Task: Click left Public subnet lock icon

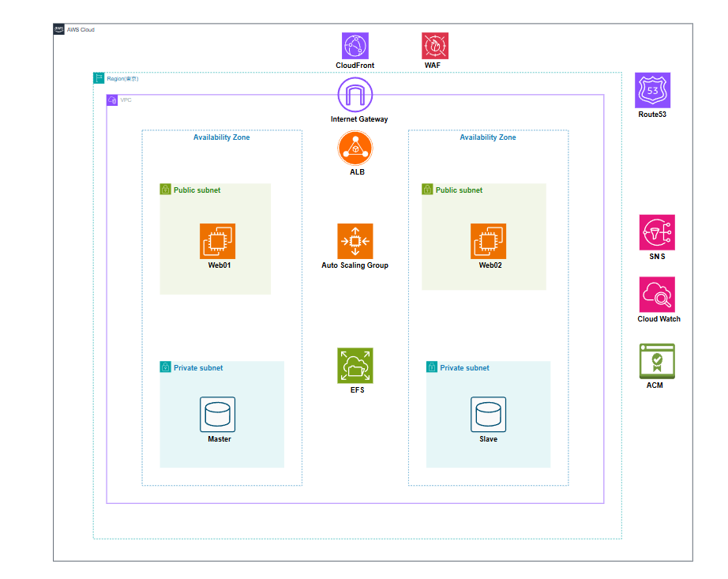Action: tap(165, 189)
